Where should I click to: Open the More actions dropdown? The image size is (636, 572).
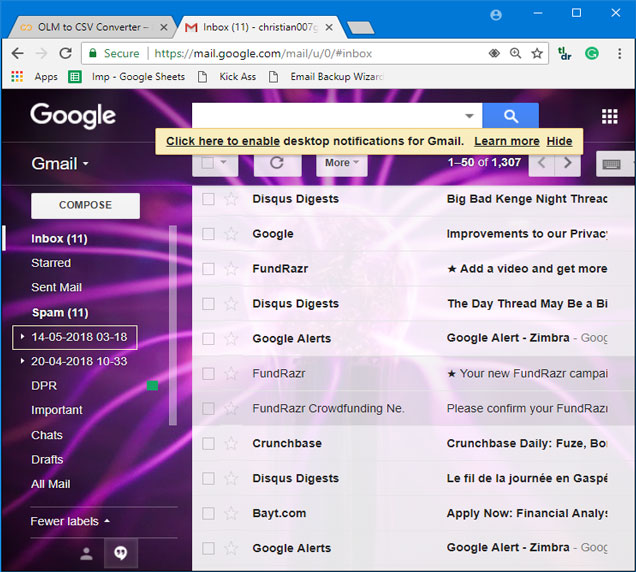pyautogui.click(x=342, y=163)
